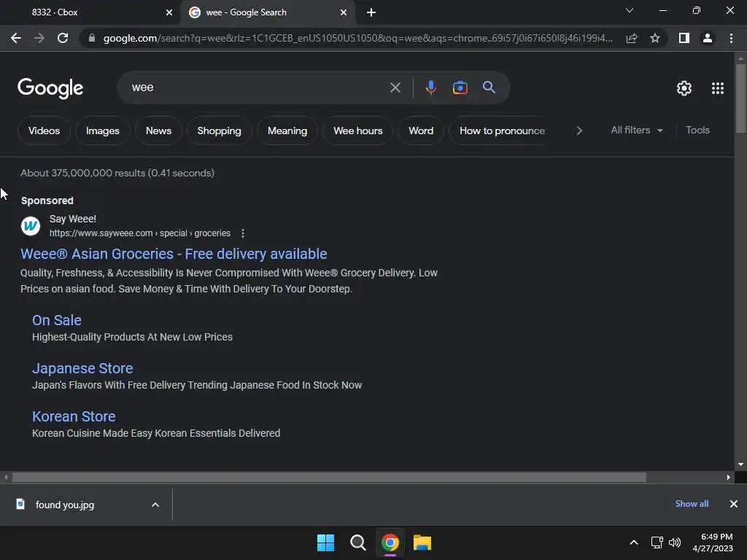Open the Chrome profile icon

[x=708, y=38]
